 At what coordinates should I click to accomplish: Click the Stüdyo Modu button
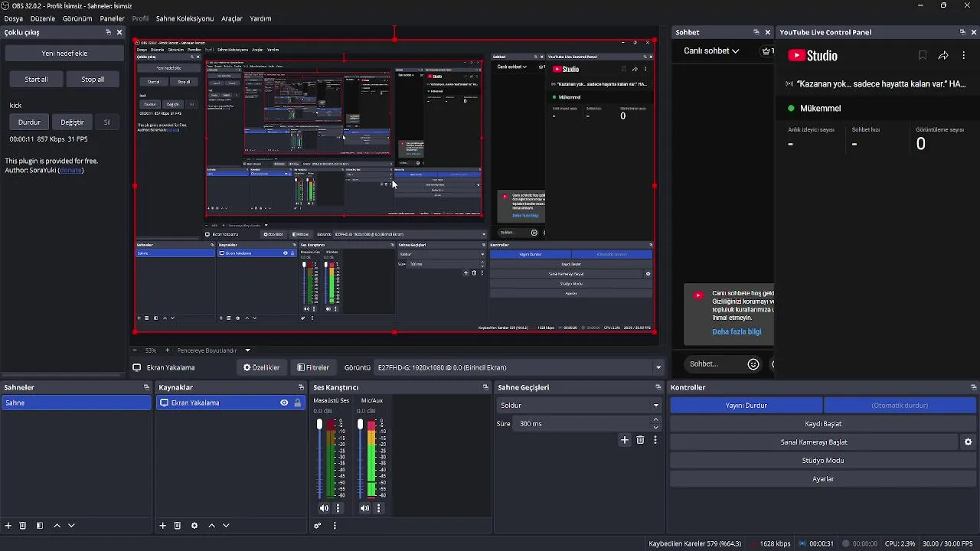(x=823, y=461)
